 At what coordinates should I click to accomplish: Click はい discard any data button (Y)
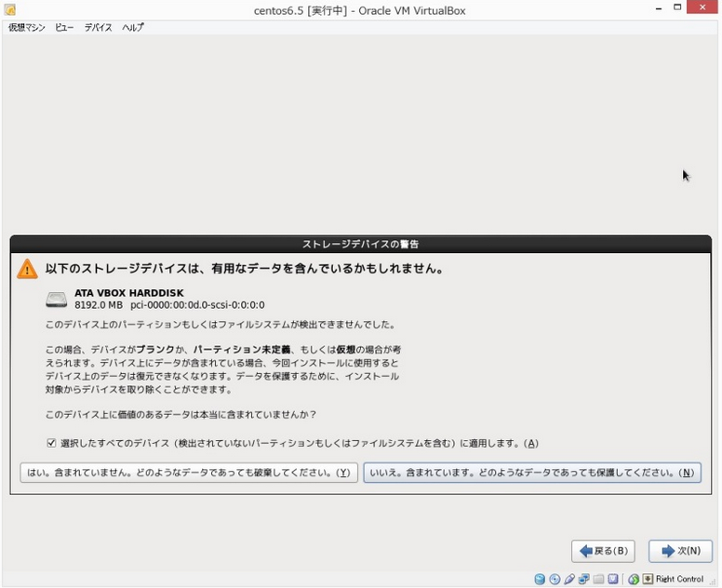pos(189,473)
